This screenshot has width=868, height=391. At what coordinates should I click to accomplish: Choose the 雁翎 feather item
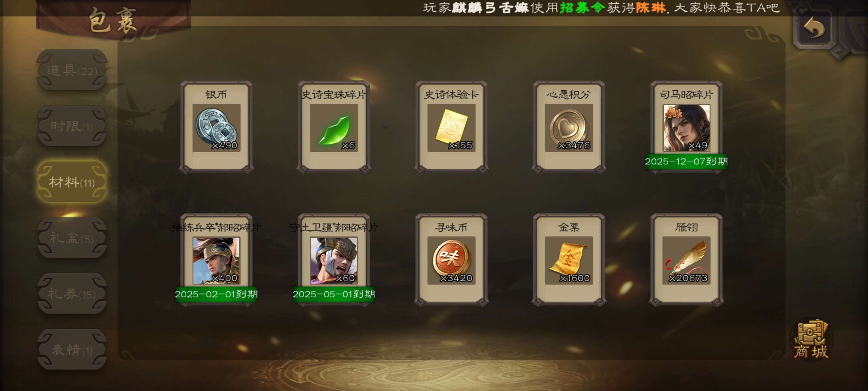click(686, 260)
